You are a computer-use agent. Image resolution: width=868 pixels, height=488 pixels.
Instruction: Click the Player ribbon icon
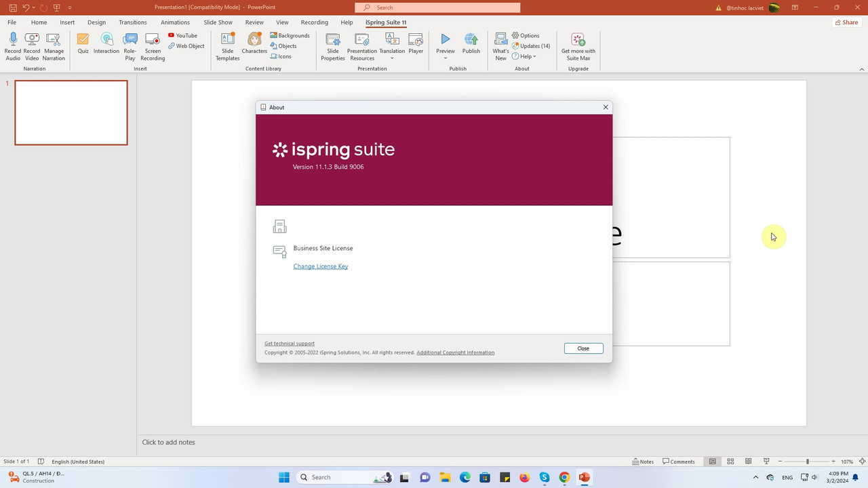coord(416,43)
